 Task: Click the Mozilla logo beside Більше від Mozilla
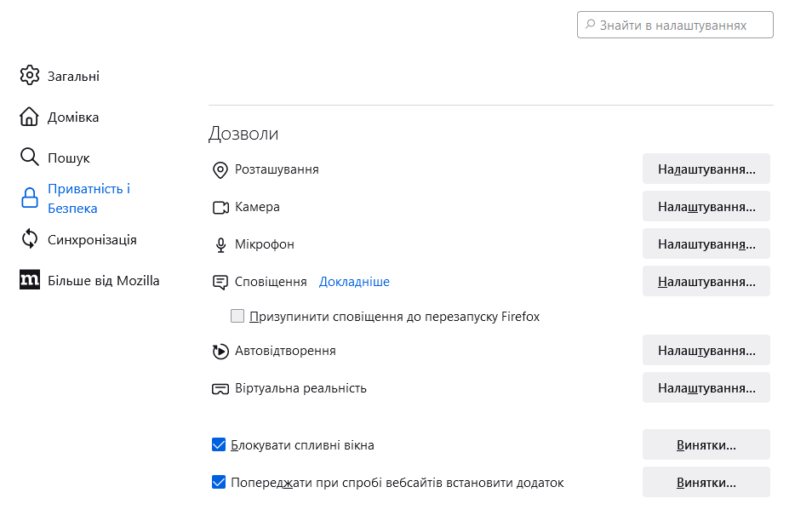click(x=30, y=279)
